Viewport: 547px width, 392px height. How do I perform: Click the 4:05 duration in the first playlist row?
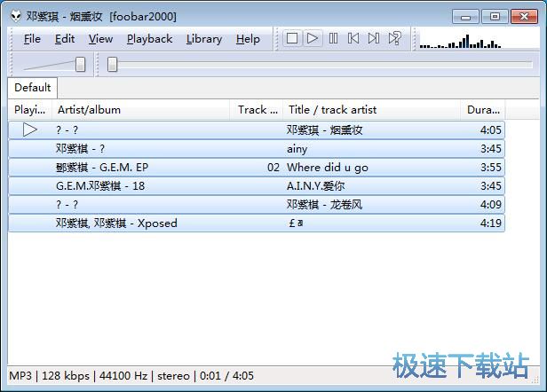pyautogui.click(x=490, y=130)
